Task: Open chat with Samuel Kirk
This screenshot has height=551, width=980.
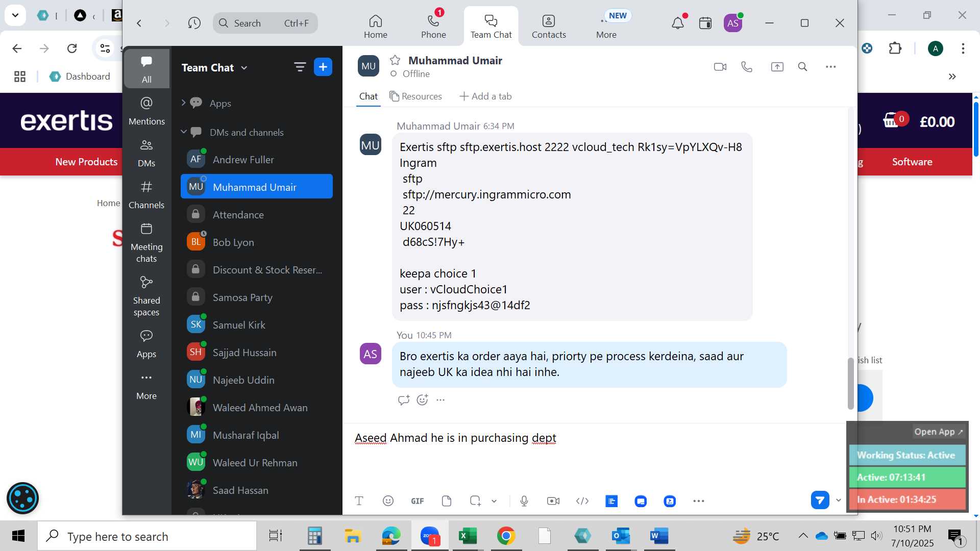Action: tap(257, 324)
